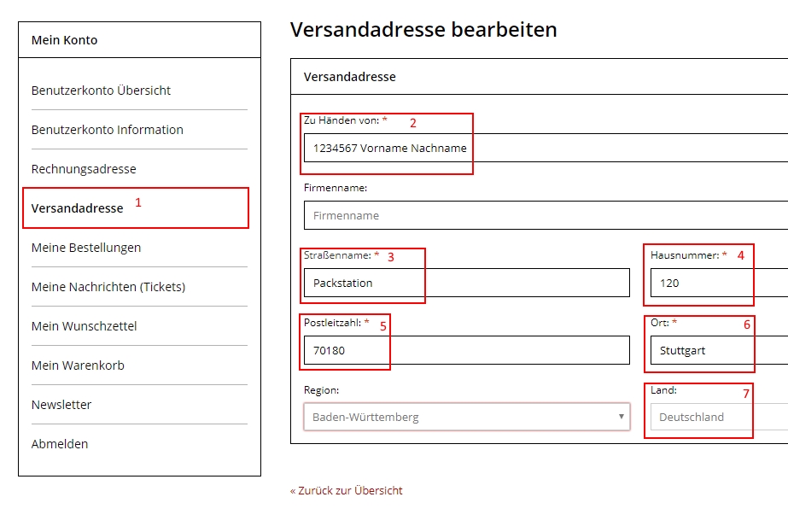The width and height of the screenshot is (788, 532).
Task: Open Mein Wunschzettel
Action: click(x=84, y=326)
